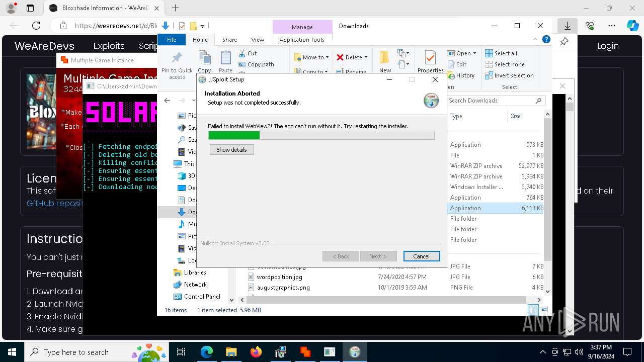The width and height of the screenshot is (644, 362).
Task: Click the Explorer back arrow
Action: (167, 101)
